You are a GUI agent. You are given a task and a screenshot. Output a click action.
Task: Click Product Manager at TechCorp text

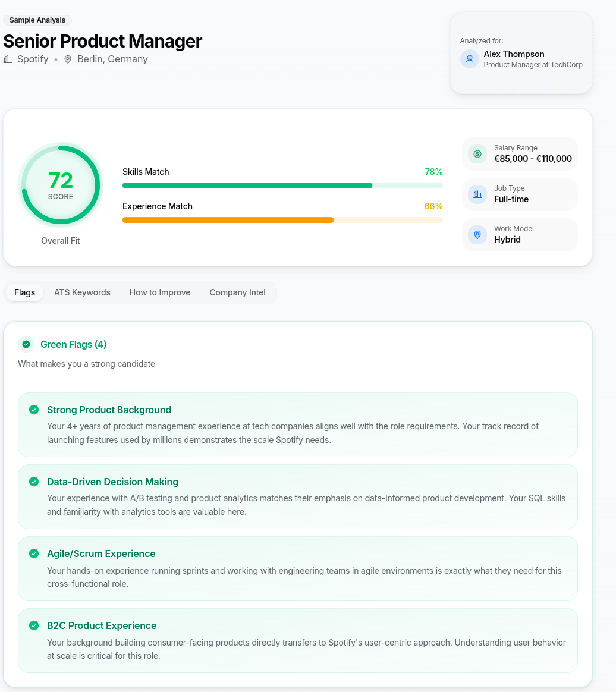pos(533,64)
